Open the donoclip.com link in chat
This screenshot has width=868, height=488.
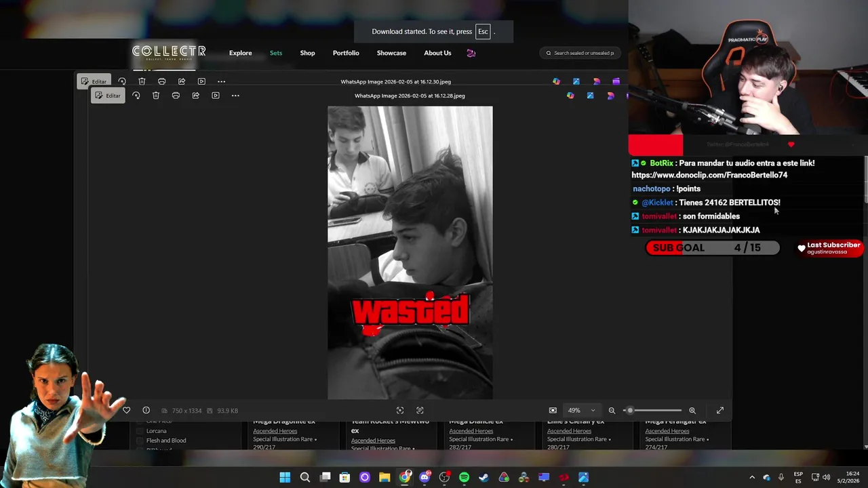coord(709,175)
